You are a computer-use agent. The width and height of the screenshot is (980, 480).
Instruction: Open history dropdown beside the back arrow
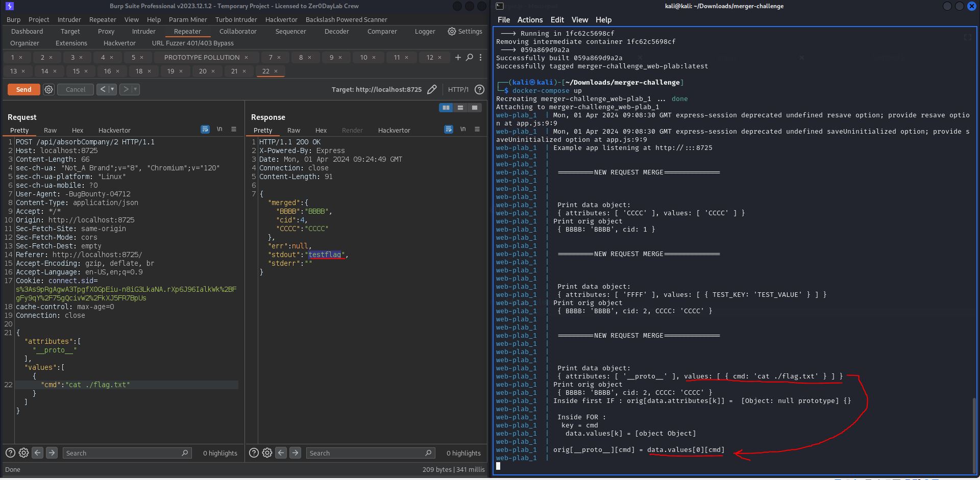(x=113, y=89)
